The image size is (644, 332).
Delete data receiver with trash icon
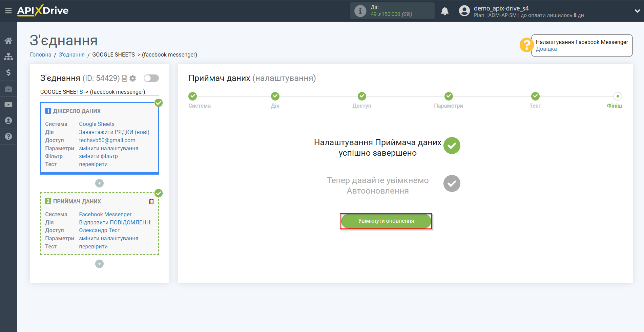pos(151,201)
